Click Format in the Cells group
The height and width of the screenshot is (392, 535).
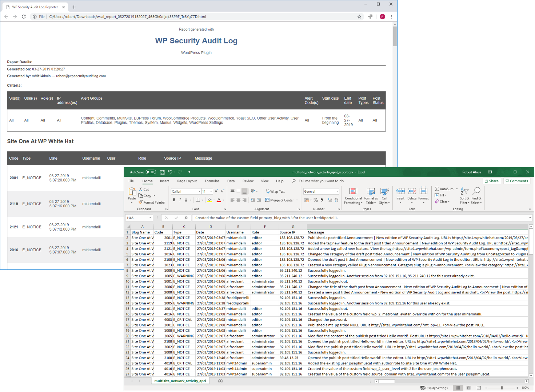pos(424,194)
